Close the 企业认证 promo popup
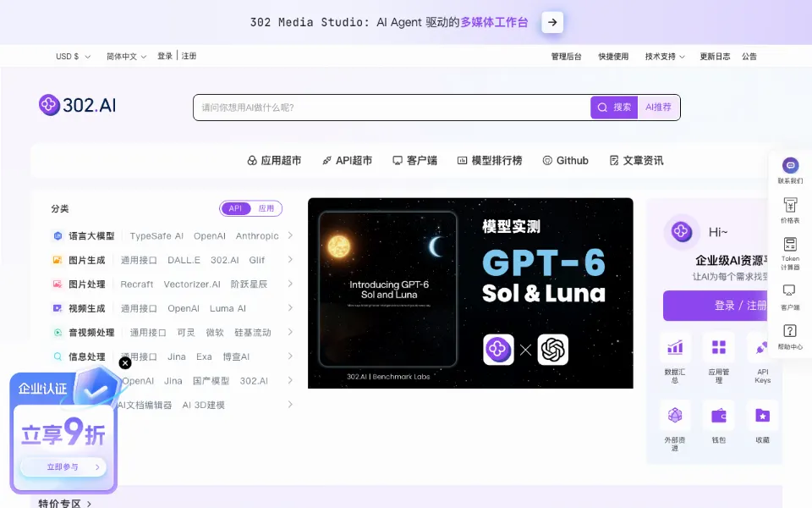812x508 pixels. (125, 363)
